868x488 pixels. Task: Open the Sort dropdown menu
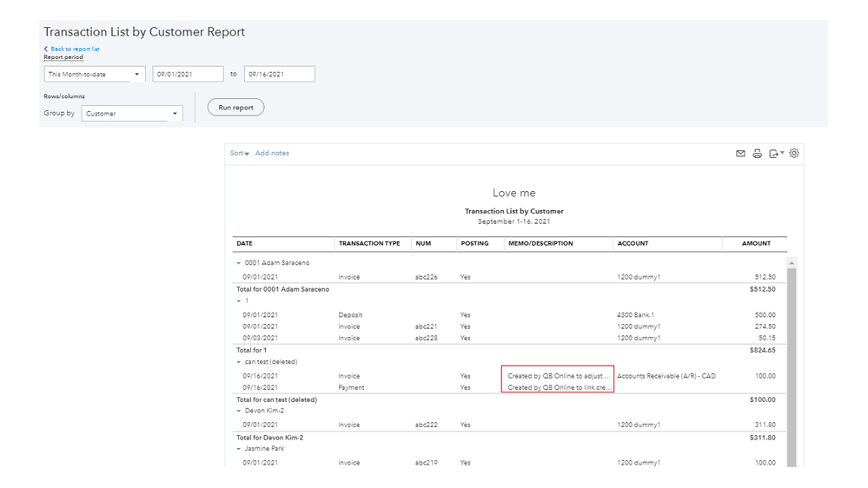point(239,154)
